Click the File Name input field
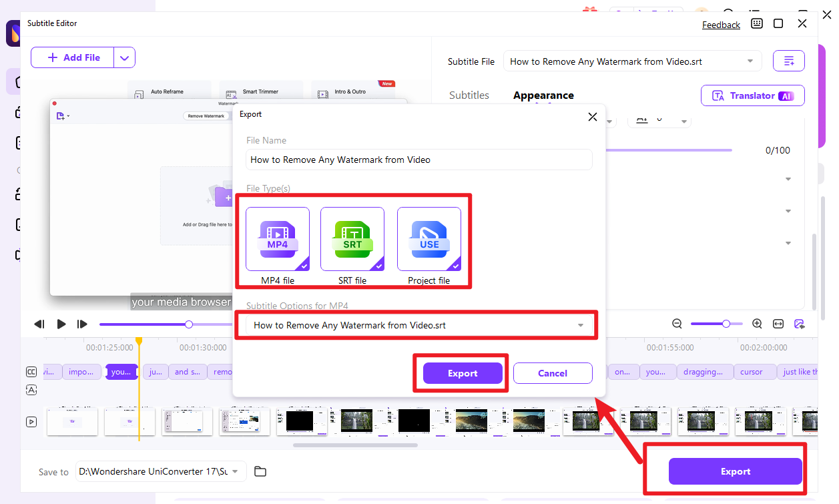The height and width of the screenshot is (504, 839). [418, 160]
